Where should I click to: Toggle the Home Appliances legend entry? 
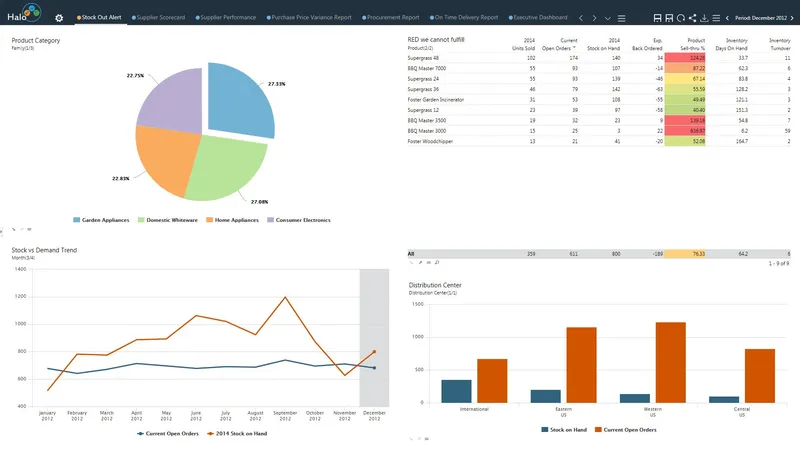pos(232,220)
